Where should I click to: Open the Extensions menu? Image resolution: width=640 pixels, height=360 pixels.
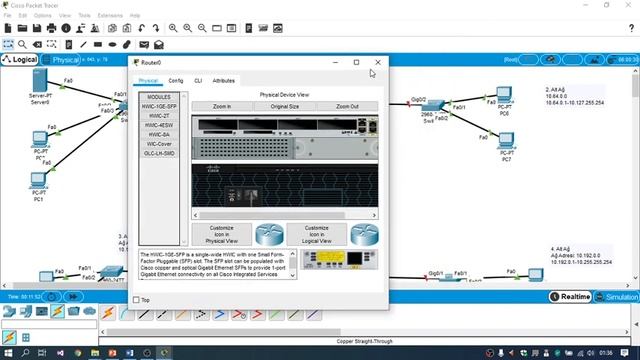[x=110, y=16]
